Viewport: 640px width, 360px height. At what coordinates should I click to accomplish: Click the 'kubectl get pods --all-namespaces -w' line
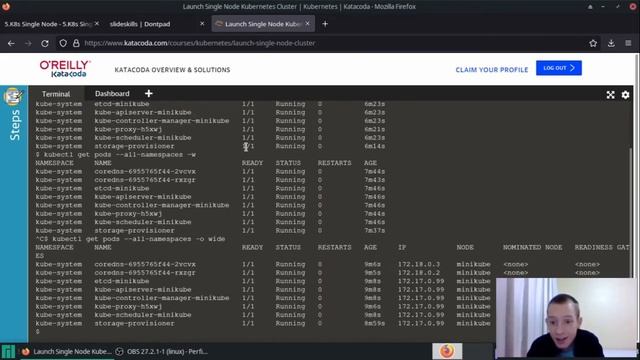point(116,155)
